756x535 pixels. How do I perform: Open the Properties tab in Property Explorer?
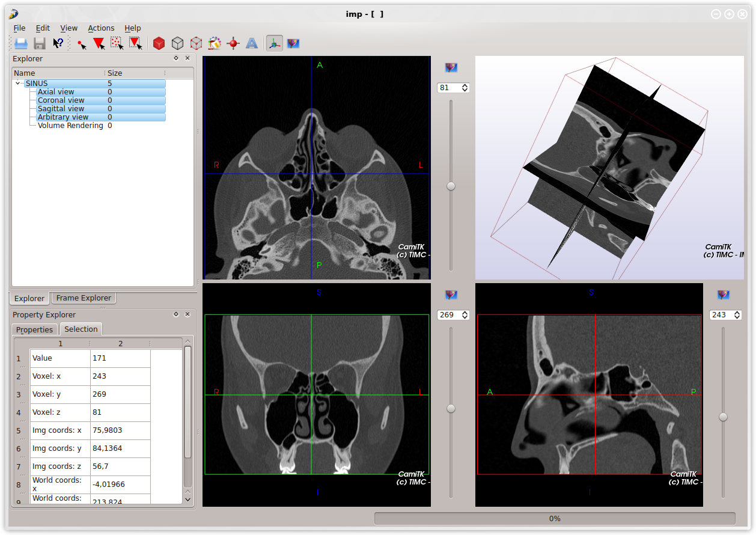pyautogui.click(x=34, y=329)
